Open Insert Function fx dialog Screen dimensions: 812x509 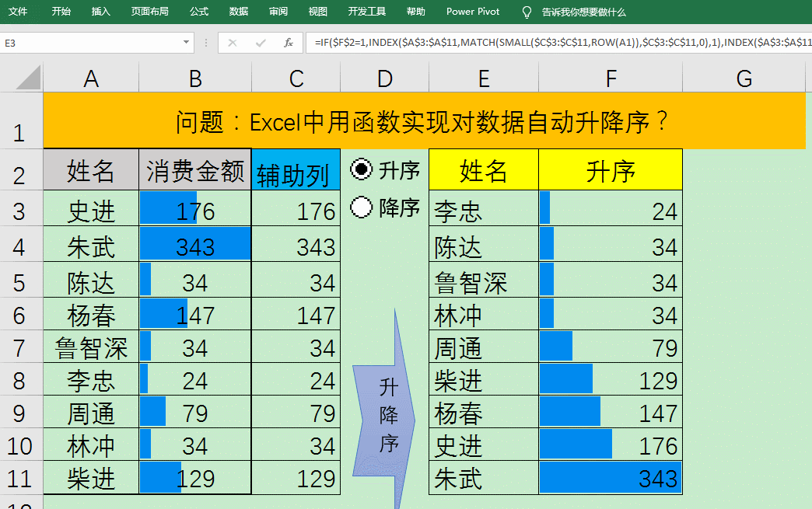click(x=289, y=43)
